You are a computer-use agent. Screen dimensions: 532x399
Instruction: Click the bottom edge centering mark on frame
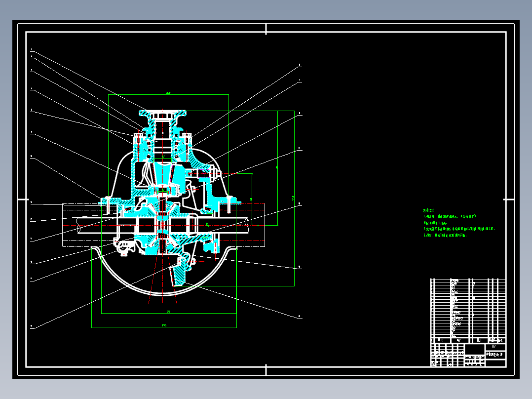tap(266, 370)
